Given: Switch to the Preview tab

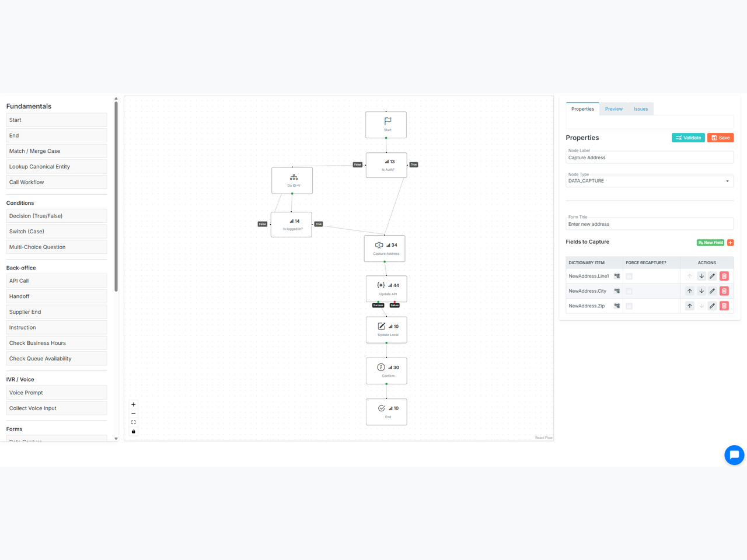Looking at the screenshot, I should click(x=614, y=109).
